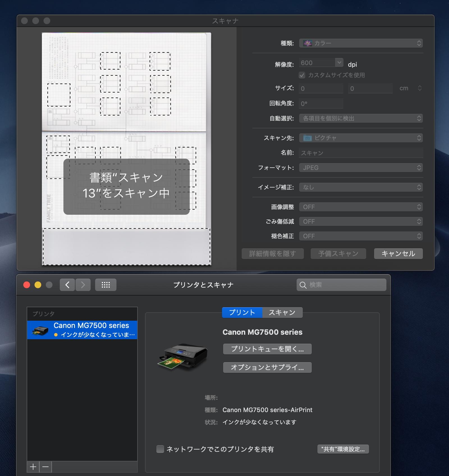Click the 回転角度 field showing 0°

click(x=321, y=103)
